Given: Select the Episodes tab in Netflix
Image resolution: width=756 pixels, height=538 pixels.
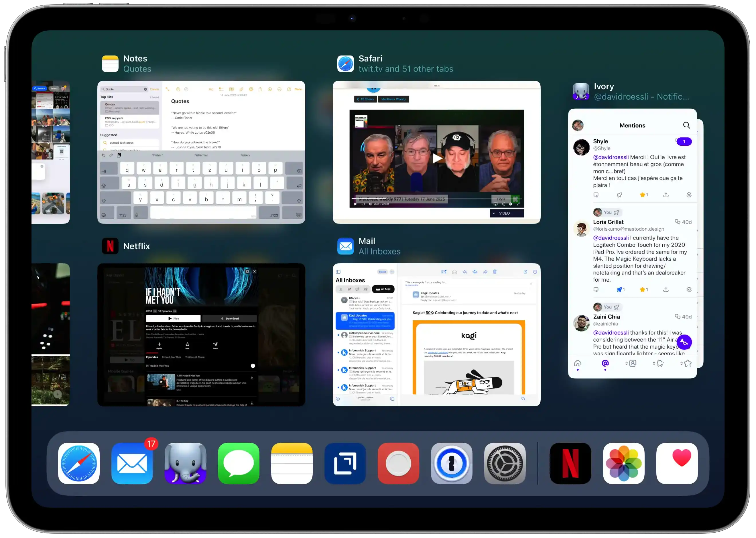Looking at the screenshot, I should coord(152,357).
